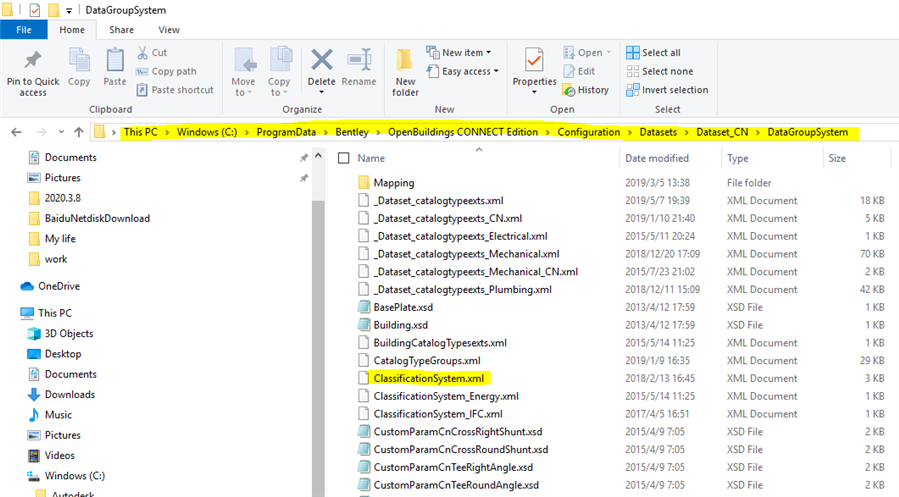Expand the Delete options arrow
Image resolution: width=899 pixels, height=497 pixels.
(x=322, y=92)
